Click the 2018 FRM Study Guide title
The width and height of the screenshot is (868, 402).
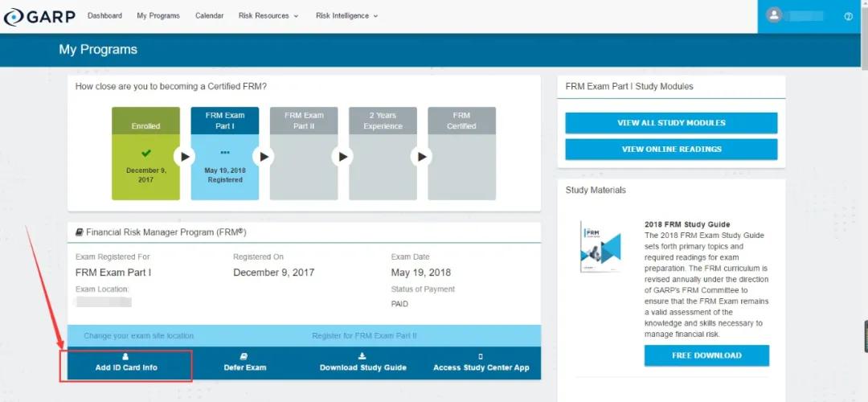click(687, 225)
